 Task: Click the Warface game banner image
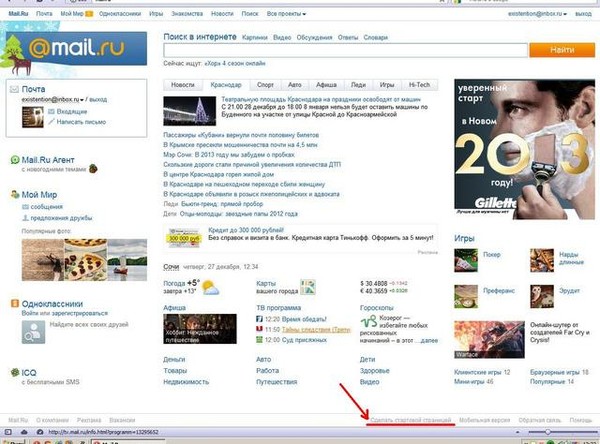tap(489, 340)
